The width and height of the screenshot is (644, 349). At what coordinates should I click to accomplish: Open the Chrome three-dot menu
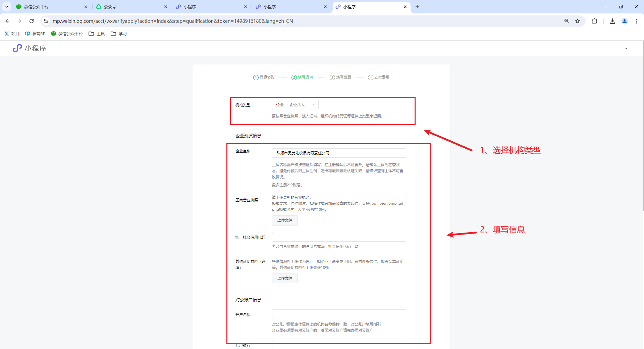(x=637, y=21)
